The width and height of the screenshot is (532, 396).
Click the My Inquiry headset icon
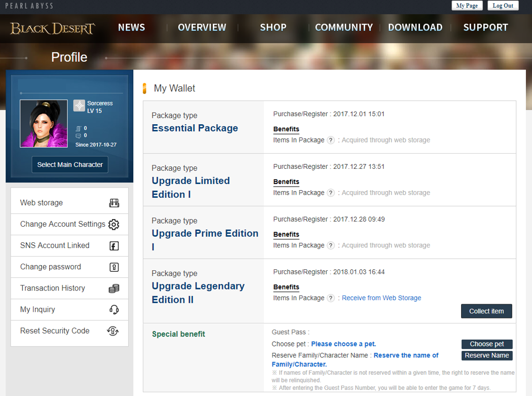(114, 309)
